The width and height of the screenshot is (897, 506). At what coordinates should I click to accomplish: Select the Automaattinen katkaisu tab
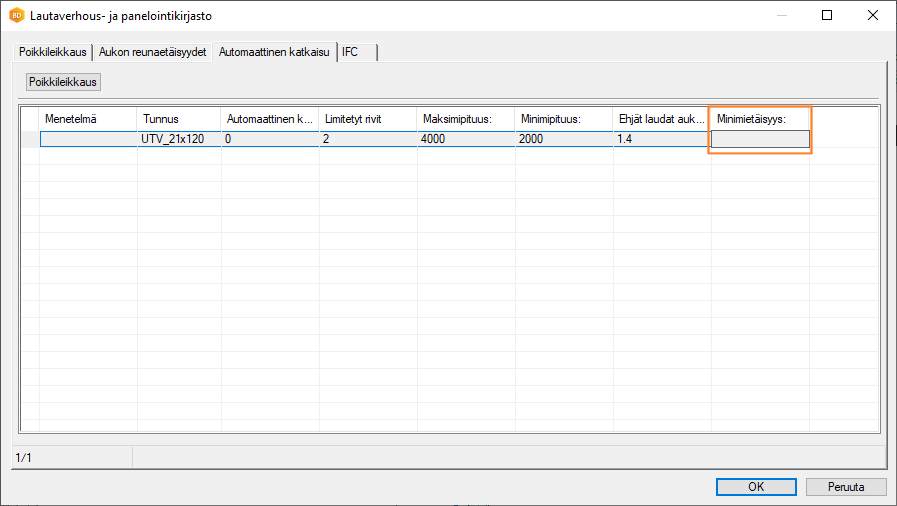[274, 52]
